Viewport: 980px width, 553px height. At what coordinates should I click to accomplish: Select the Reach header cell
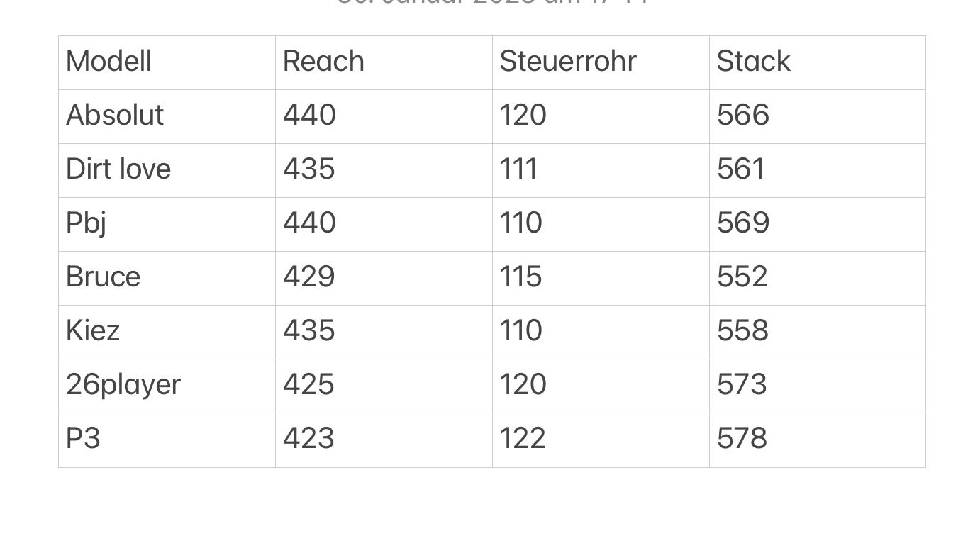point(323,62)
